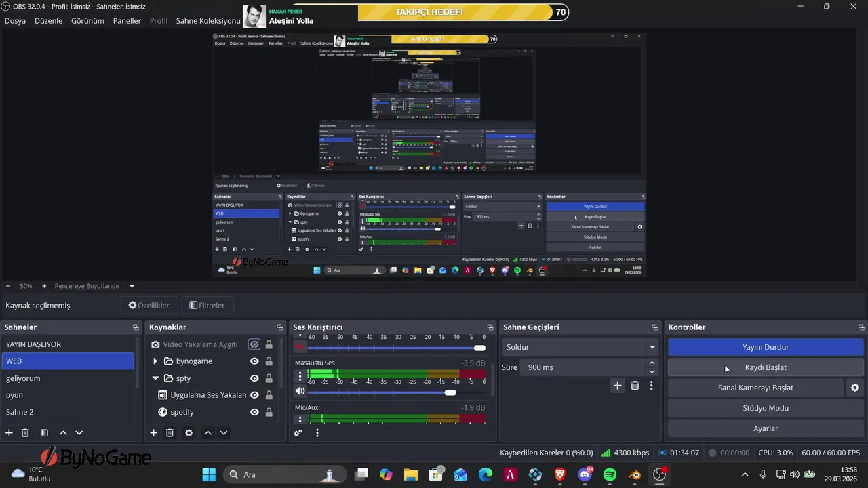This screenshot has height=488, width=868.
Task: Open the Soldur transition dropdown
Action: pyautogui.click(x=580, y=347)
